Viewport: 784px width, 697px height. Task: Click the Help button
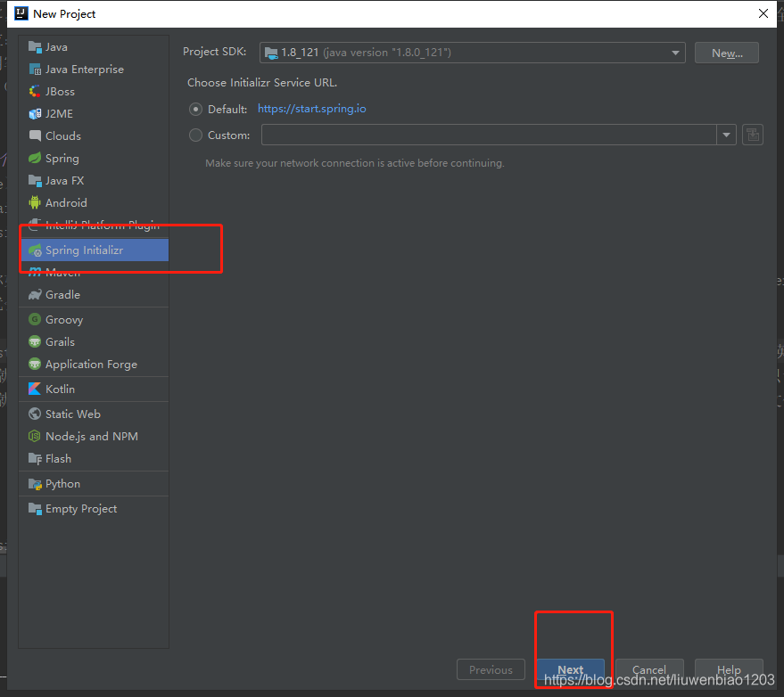click(729, 669)
